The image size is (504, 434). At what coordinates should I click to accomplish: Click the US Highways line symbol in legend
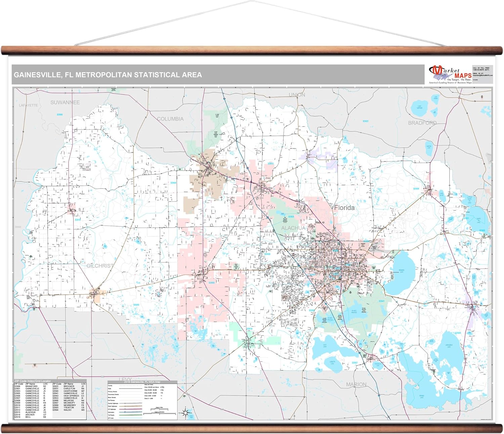130,409
